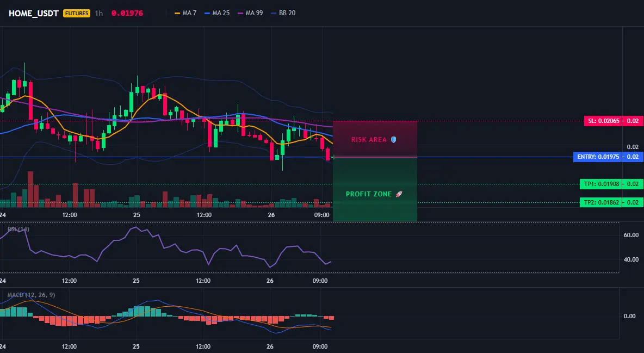Click the 26 date label on price chart axis
This screenshot has width=644, height=353.
[271, 215]
